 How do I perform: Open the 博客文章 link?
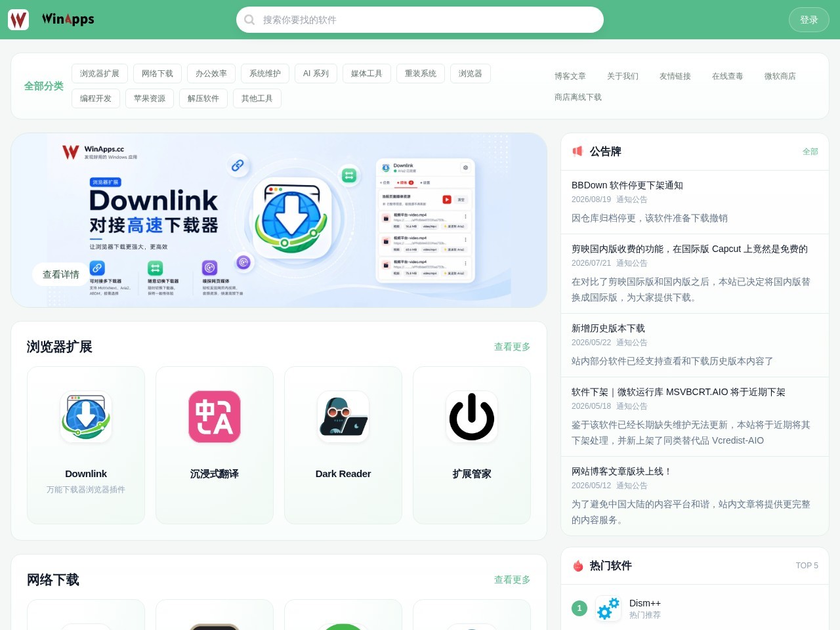point(570,76)
